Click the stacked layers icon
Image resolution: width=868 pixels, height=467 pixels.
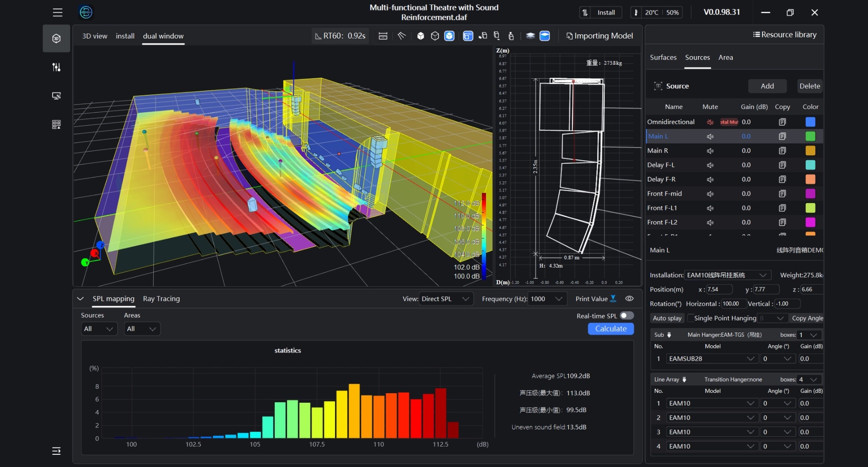click(530, 36)
